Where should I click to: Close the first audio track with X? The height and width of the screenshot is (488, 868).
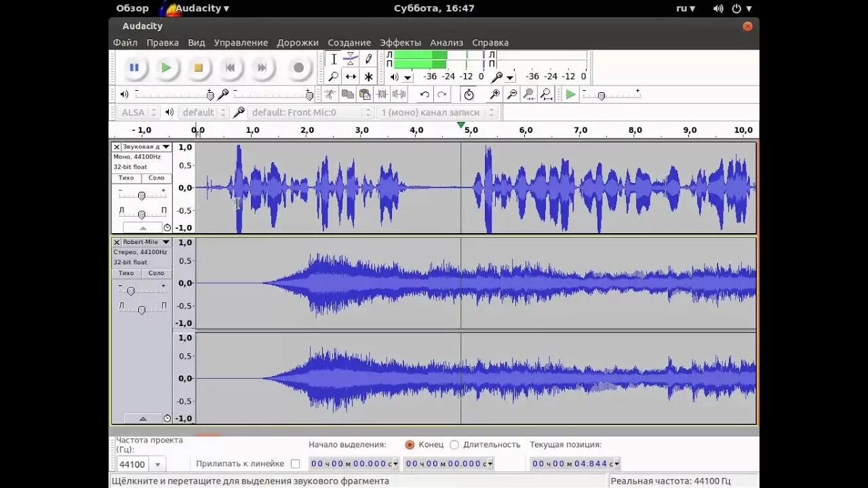pos(117,146)
